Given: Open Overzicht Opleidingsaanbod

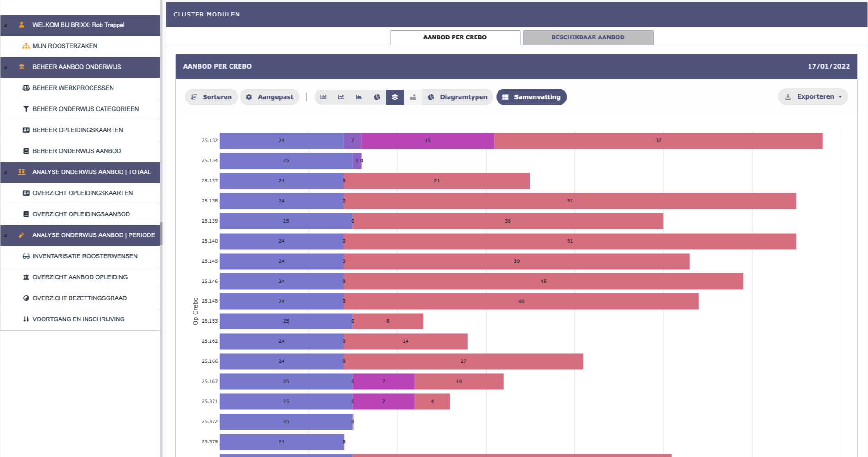Looking at the screenshot, I should click(x=80, y=214).
